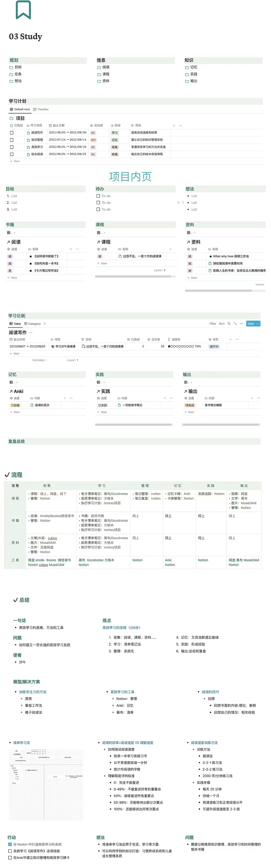Open more options for 项目 table columns
This screenshot has width=271, height=868.
click(x=181, y=125)
